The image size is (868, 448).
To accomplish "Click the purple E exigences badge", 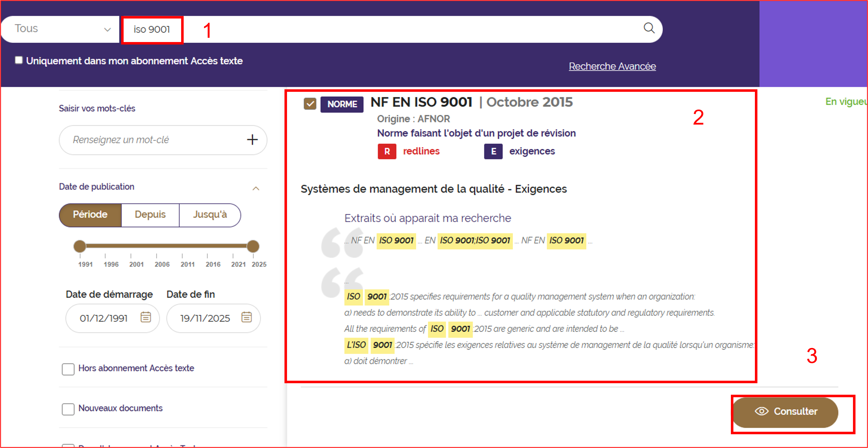I will click(x=493, y=152).
